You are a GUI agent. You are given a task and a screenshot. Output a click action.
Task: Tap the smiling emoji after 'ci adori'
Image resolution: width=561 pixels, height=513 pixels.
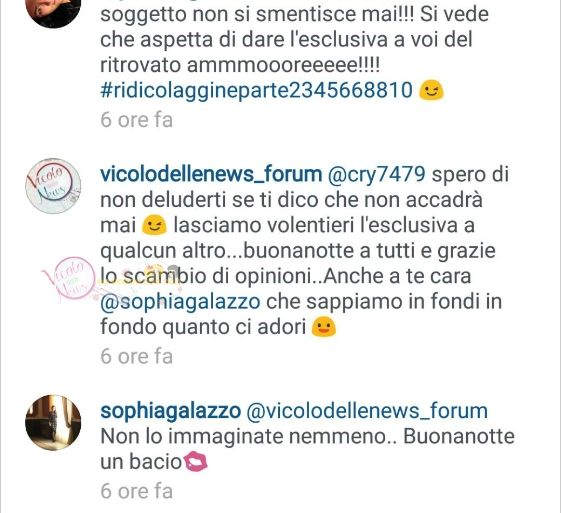[x=323, y=327]
